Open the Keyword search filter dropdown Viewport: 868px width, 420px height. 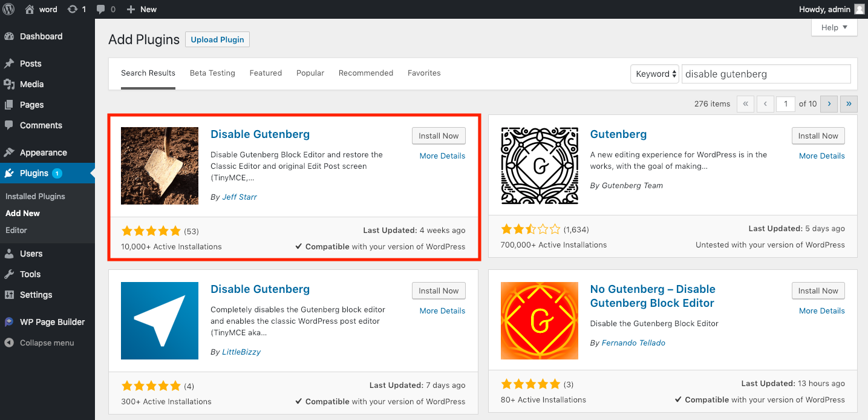coord(654,73)
